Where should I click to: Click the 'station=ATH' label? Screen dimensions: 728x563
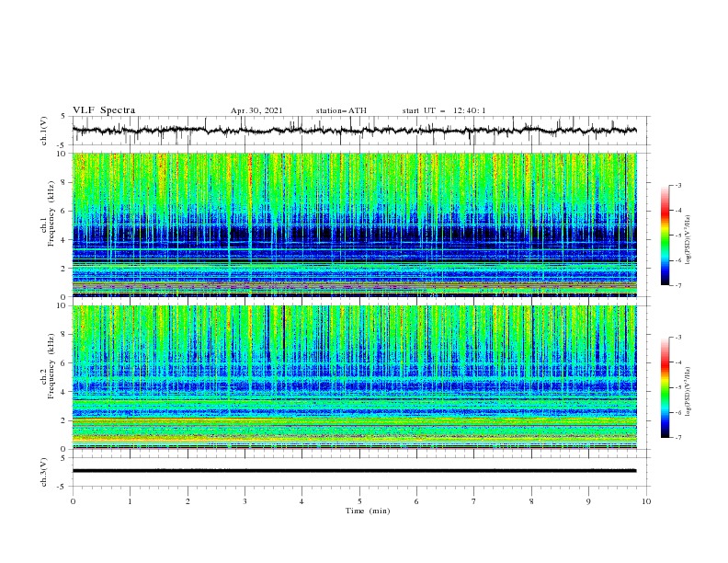tap(341, 110)
